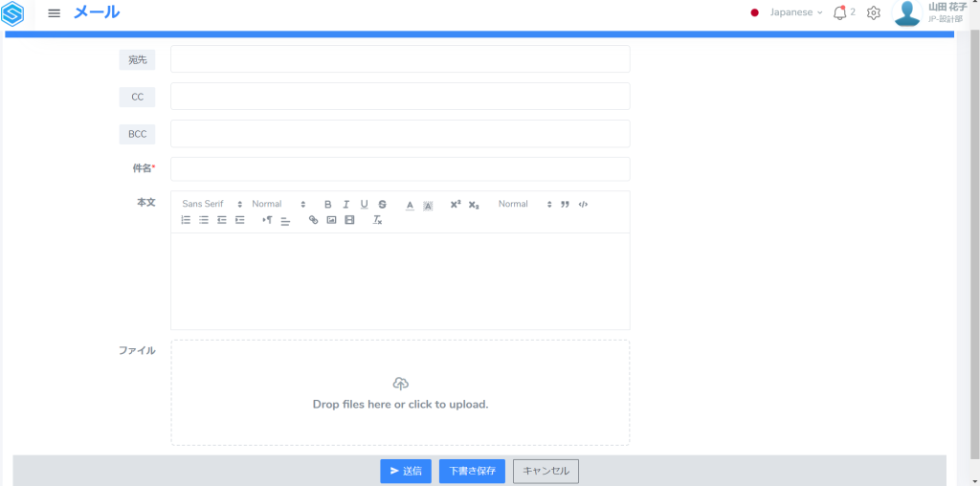Open the Sans Serif font dropdown

click(212, 204)
